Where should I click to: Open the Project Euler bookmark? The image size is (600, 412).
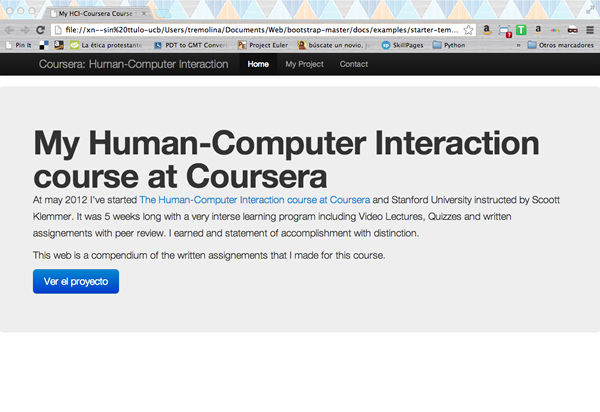point(263,45)
